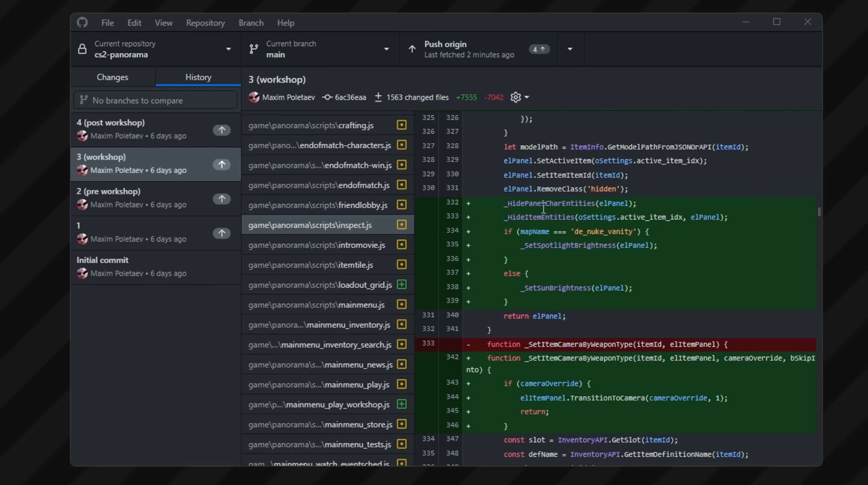
Task: Open crafting.js in changed files
Action: pos(327,125)
